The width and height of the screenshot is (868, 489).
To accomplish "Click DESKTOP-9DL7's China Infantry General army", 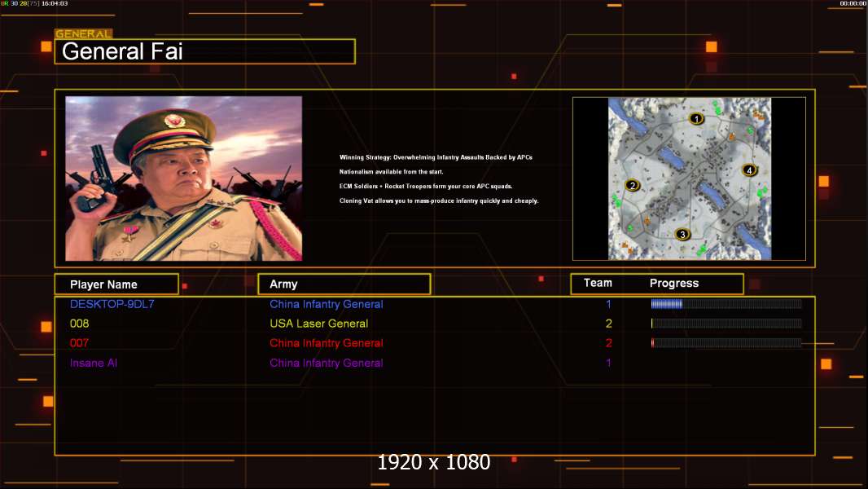I will [x=326, y=304].
